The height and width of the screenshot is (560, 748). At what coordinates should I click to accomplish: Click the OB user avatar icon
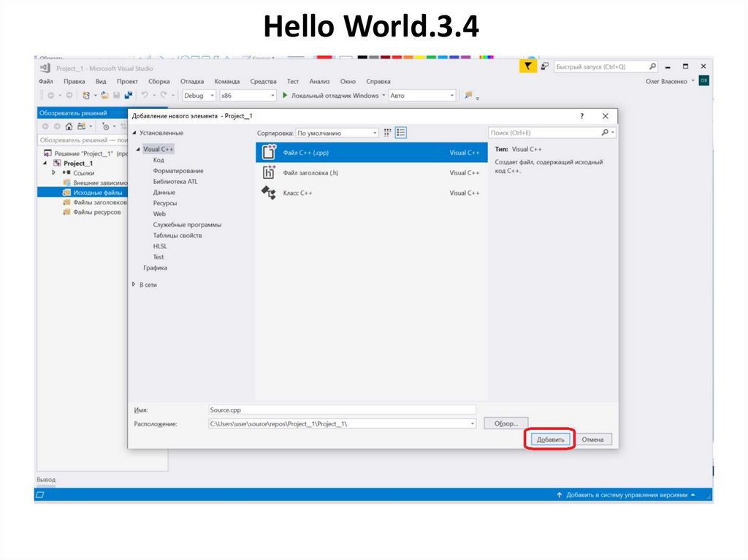click(x=703, y=80)
